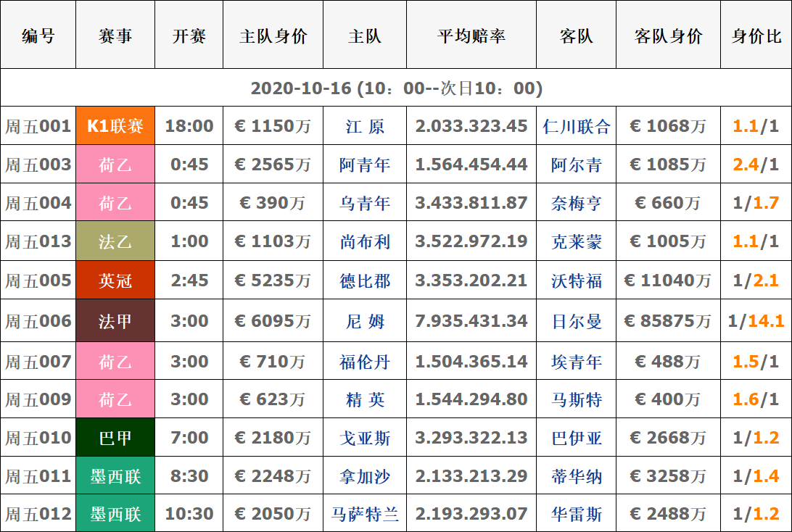The width and height of the screenshot is (792, 532).
Task: Click kickoff time 7:00
Action: tap(189, 437)
